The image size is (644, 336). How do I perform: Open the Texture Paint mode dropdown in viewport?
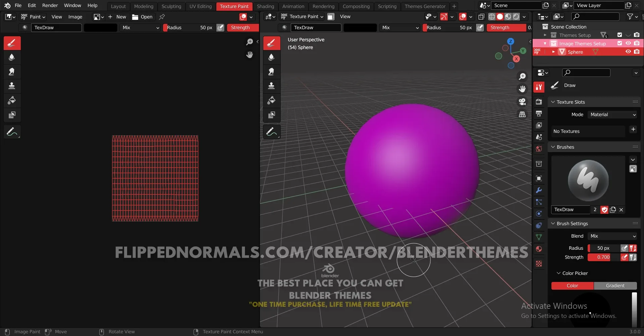[302, 17]
